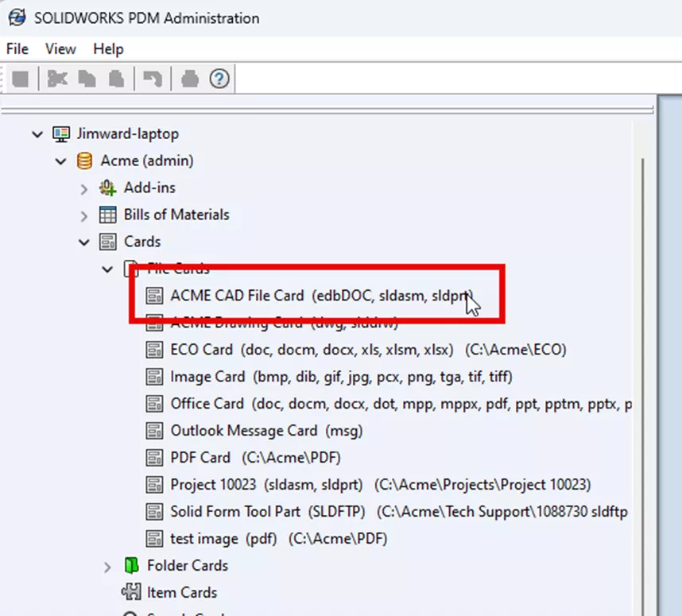682x616 pixels.
Task: Expand the Folder Cards node
Action: click(107, 565)
